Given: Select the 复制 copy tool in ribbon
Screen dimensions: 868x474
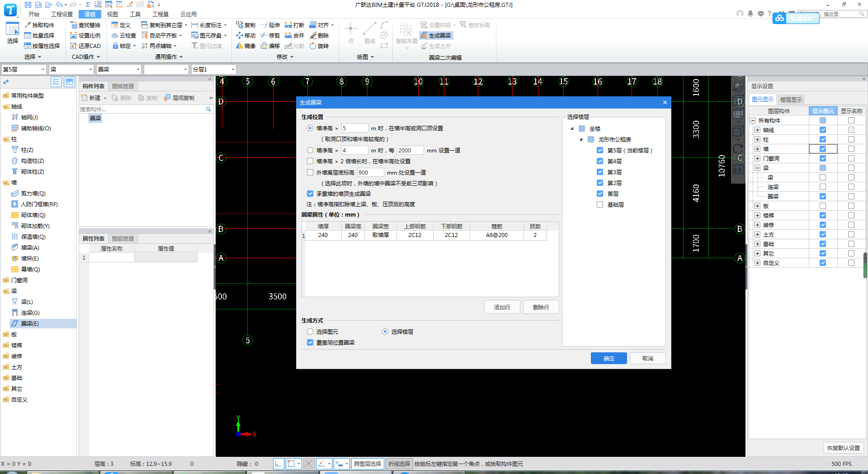Looking at the screenshot, I should (x=245, y=25).
